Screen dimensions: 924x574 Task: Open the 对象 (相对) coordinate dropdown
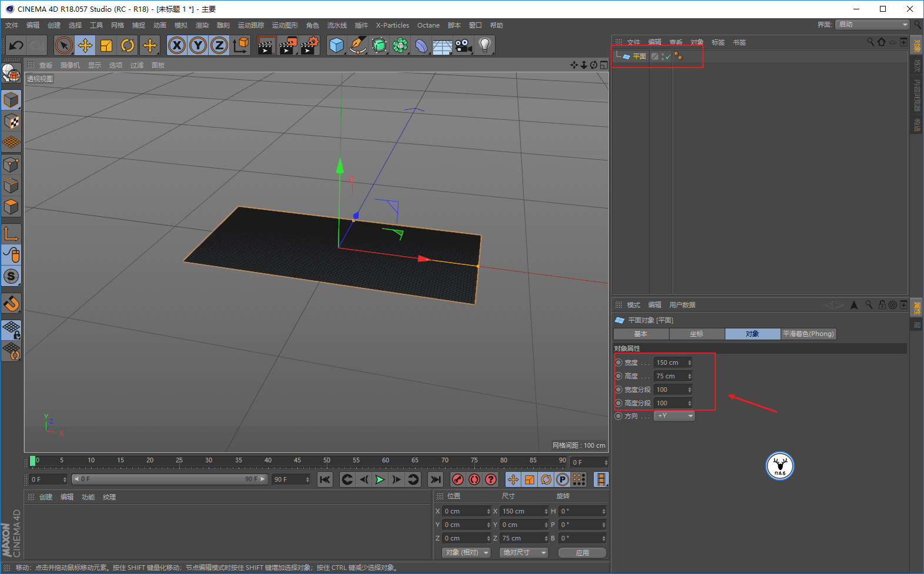click(x=466, y=553)
